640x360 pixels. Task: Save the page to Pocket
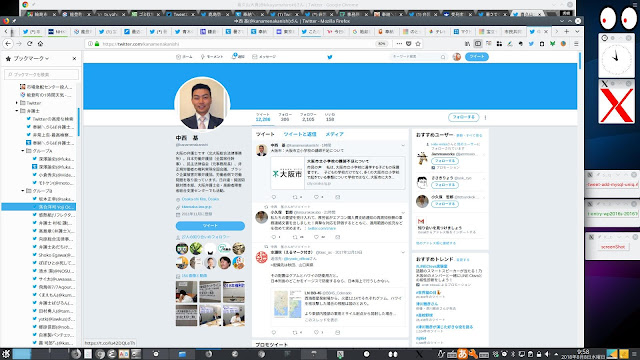tap(409, 44)
